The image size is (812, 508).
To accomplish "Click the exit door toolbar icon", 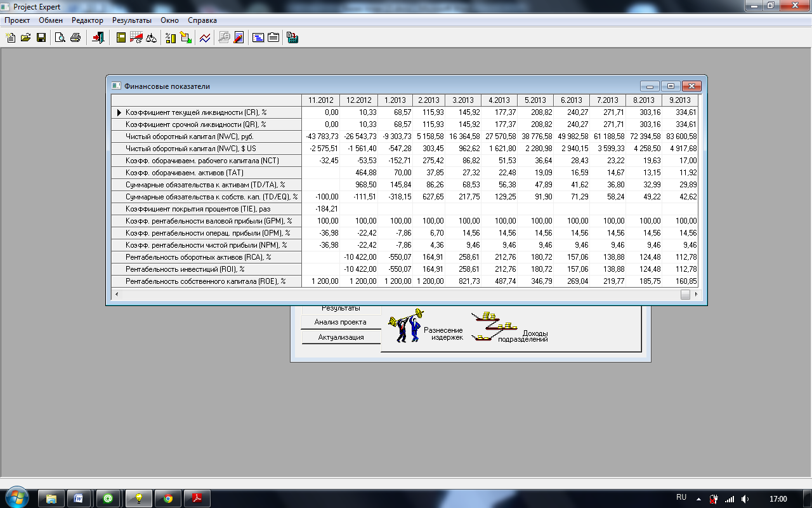I will (x=98, y=37).
